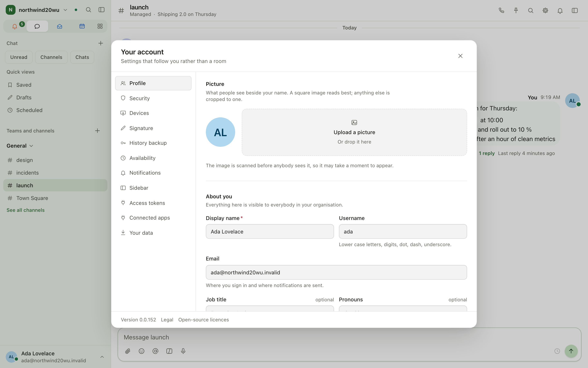Click the Email input field
Screen dimensions: 588x368
coord(336,272)
